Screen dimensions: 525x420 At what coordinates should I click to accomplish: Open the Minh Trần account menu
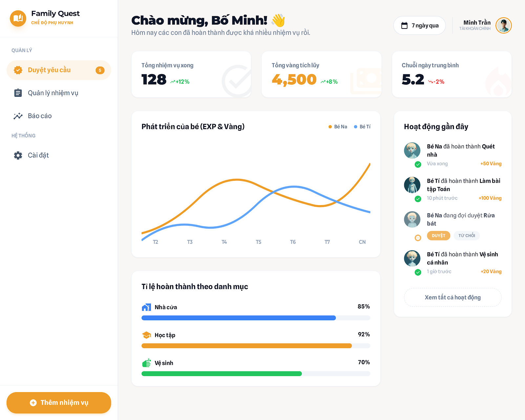point(485,25)
